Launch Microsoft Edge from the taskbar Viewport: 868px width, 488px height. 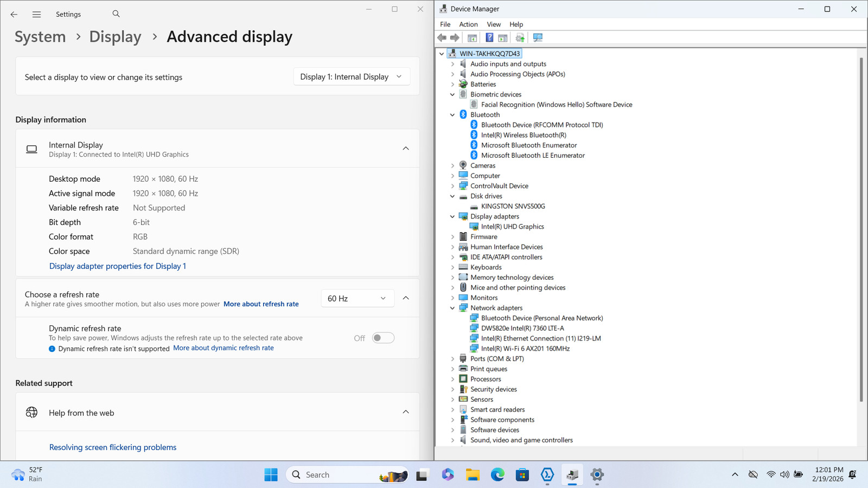click(497, 474)
